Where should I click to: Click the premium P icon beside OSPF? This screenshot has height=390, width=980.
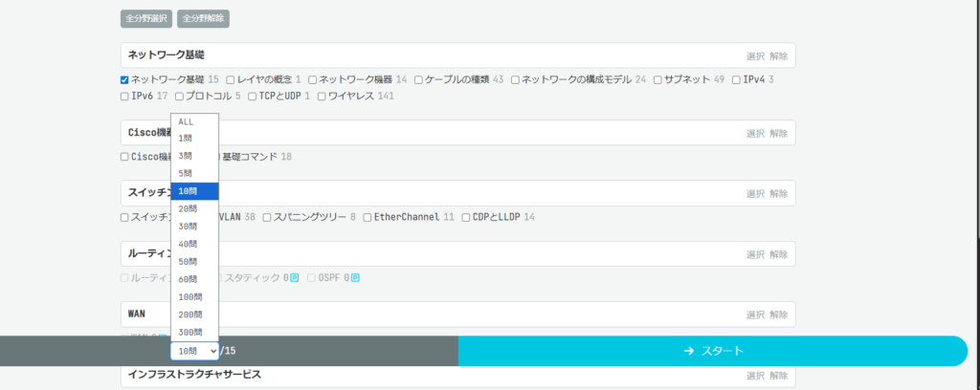(x=355, y=278)
